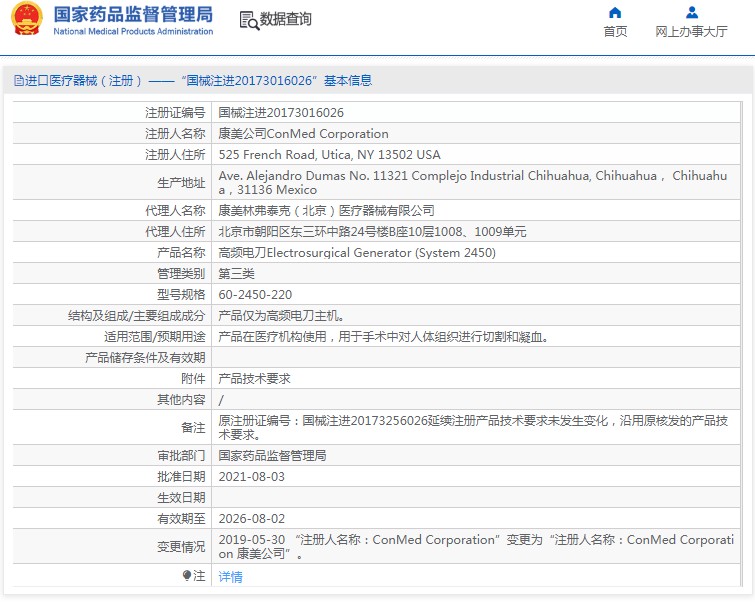Click the 首页 home icon
This screenshot has width=755, height=603.
[615, 13]
